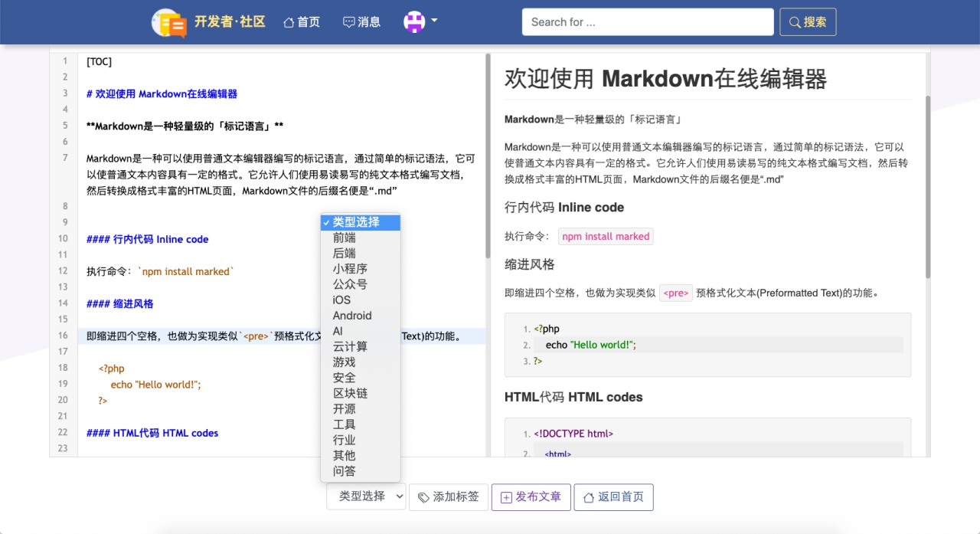980x534 pixels.
Task: Select Android category option
Action: coord(361,316)
